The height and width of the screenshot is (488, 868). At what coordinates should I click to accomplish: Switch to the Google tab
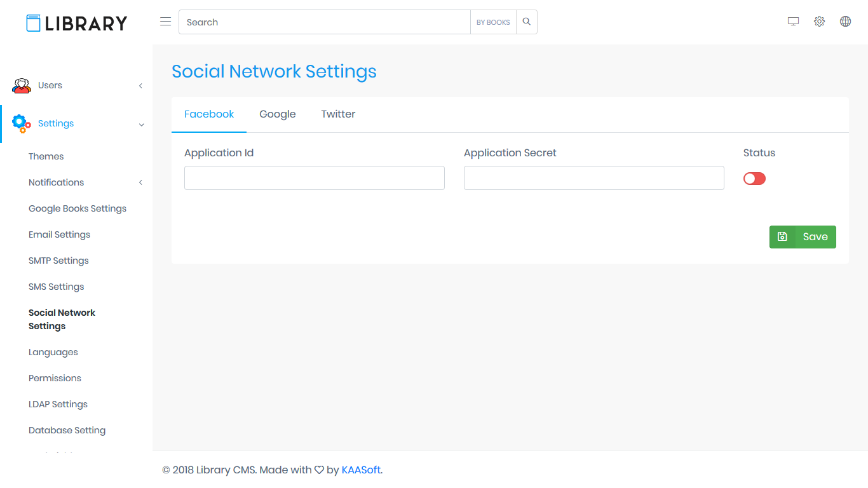pos(277,114)
